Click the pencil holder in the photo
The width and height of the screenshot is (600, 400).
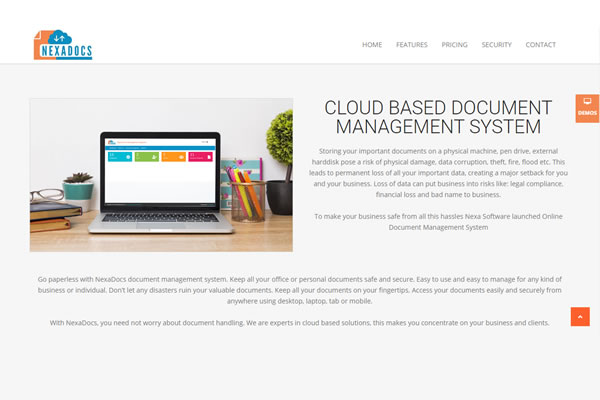245,195
